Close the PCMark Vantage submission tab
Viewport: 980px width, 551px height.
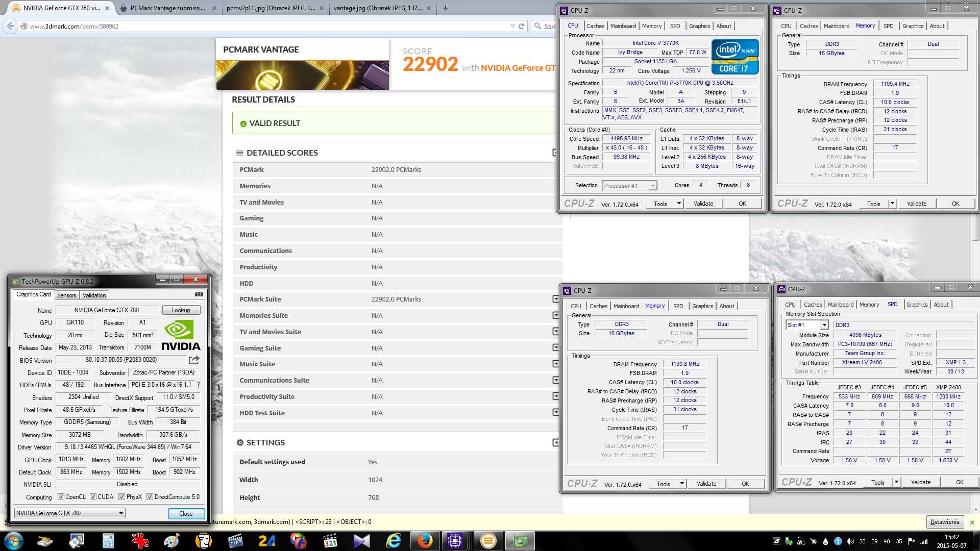[x=214, y=8]
